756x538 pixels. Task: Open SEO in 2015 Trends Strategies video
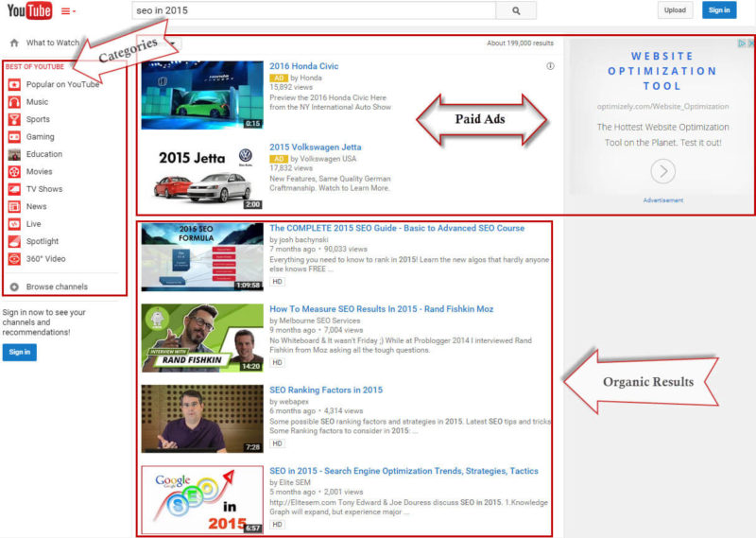pos(404,471)
